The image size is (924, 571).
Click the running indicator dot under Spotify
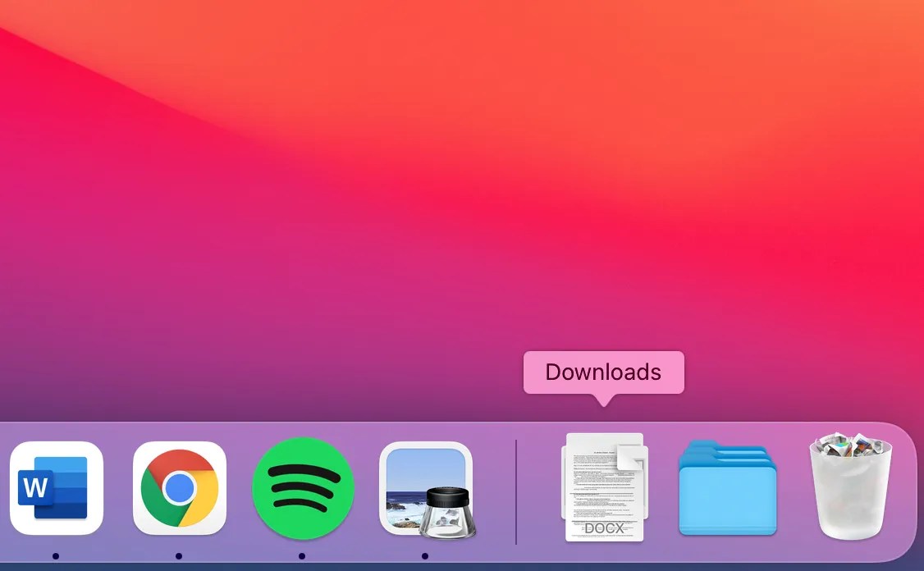303,555
